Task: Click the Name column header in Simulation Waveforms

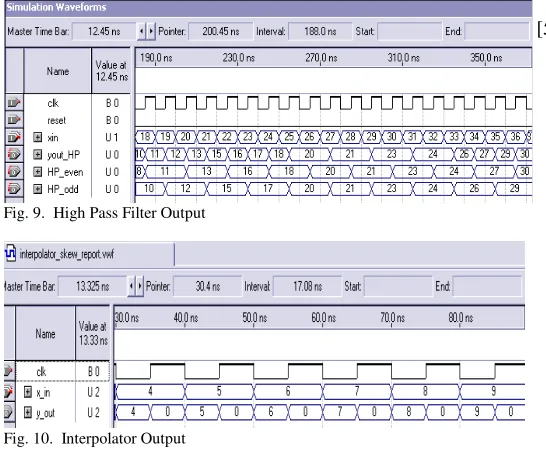Action: pyautogui.click(x=58, y=71)
